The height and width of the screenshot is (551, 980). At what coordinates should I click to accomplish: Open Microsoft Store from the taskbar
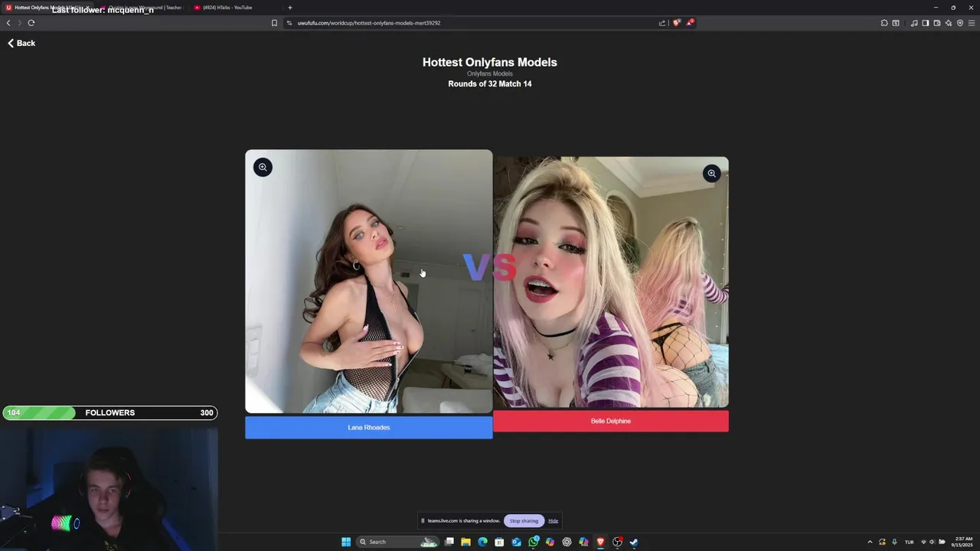point(499,542)
